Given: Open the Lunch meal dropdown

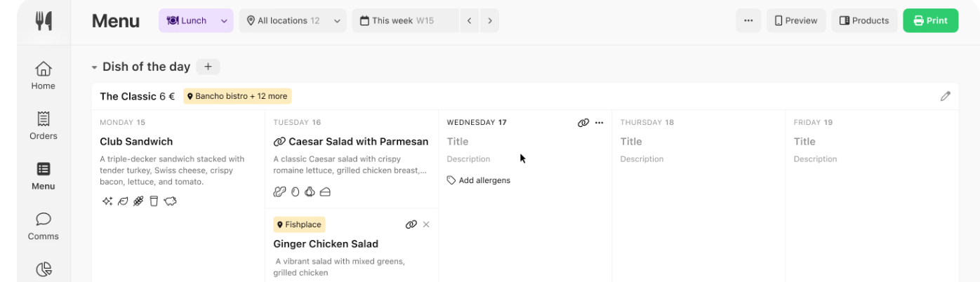Looking at the screenshot, I should (196, 21).
